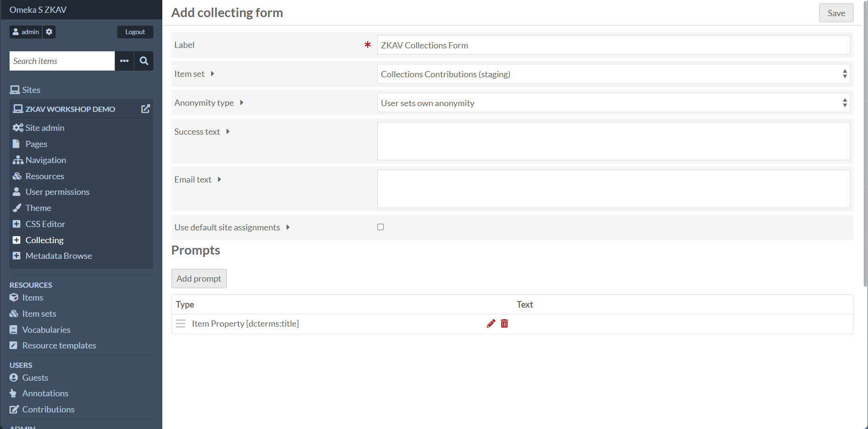Screen dimensions: 868x429
Task: Open the Anonymity type dropdown
Action: pos(614,103)
